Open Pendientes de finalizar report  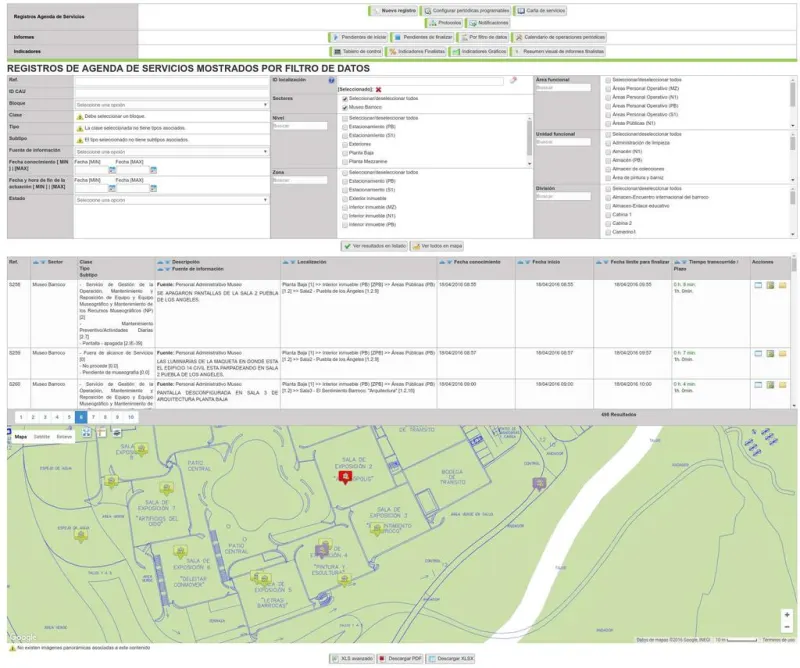click(x=423, y=37)
